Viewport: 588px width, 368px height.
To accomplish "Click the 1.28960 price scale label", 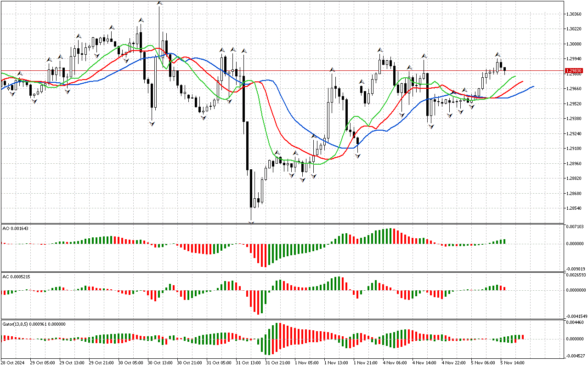I will [x=574, y=164].
